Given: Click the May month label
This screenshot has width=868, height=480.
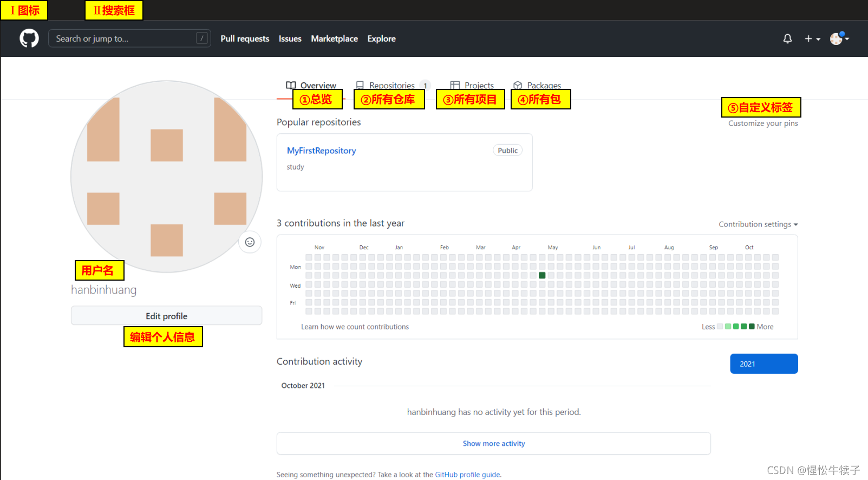Looking at the screenshot, I should click(x=553, y=248).
